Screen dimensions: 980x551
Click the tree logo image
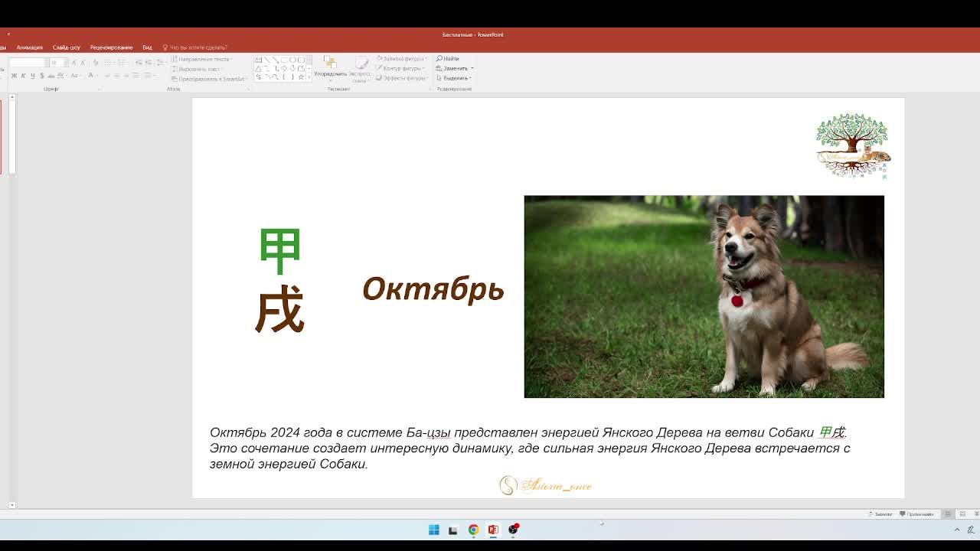point(853,146)
